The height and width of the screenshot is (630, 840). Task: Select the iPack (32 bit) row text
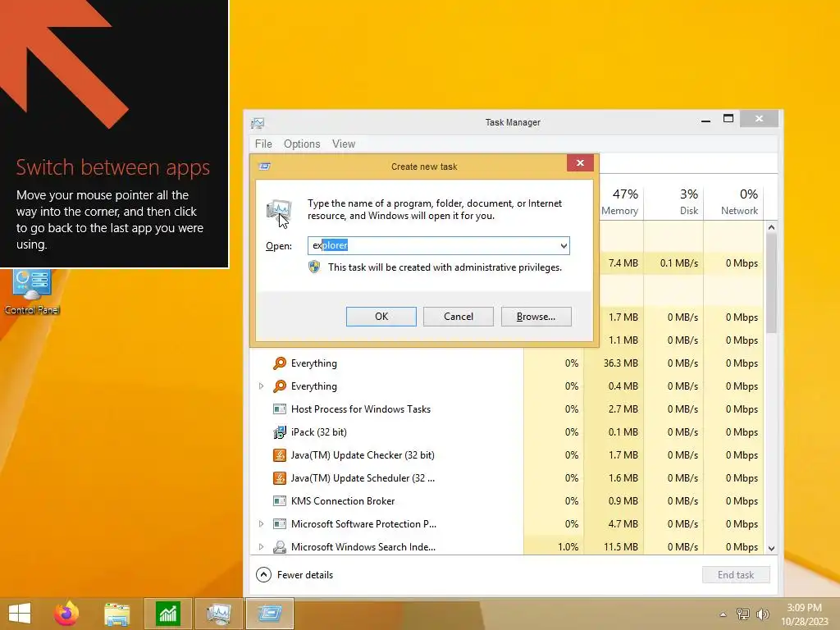pyautogui.click(x=319, y=432)
